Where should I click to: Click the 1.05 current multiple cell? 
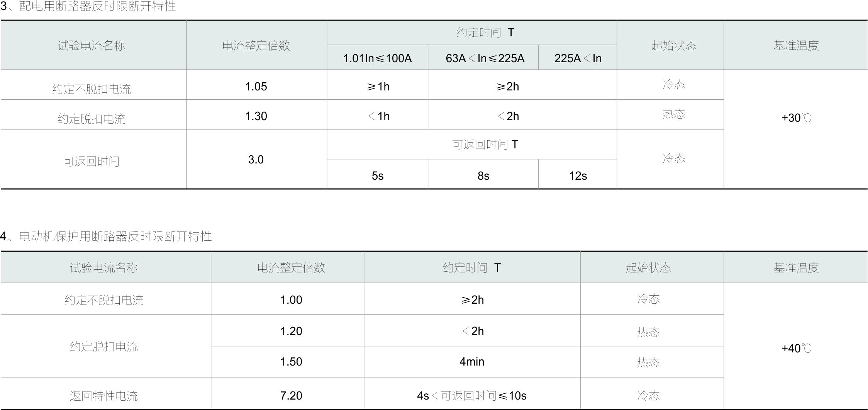point(256,87)
